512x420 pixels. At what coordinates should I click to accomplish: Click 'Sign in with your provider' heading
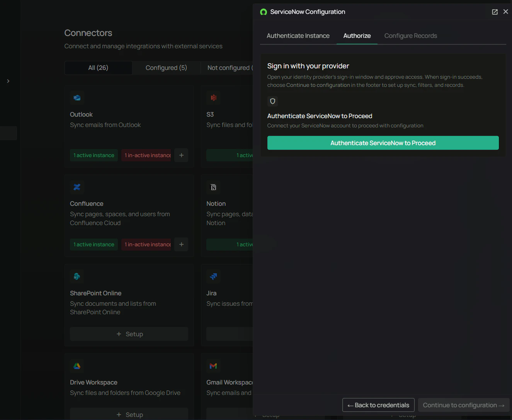tap(308, 66)
